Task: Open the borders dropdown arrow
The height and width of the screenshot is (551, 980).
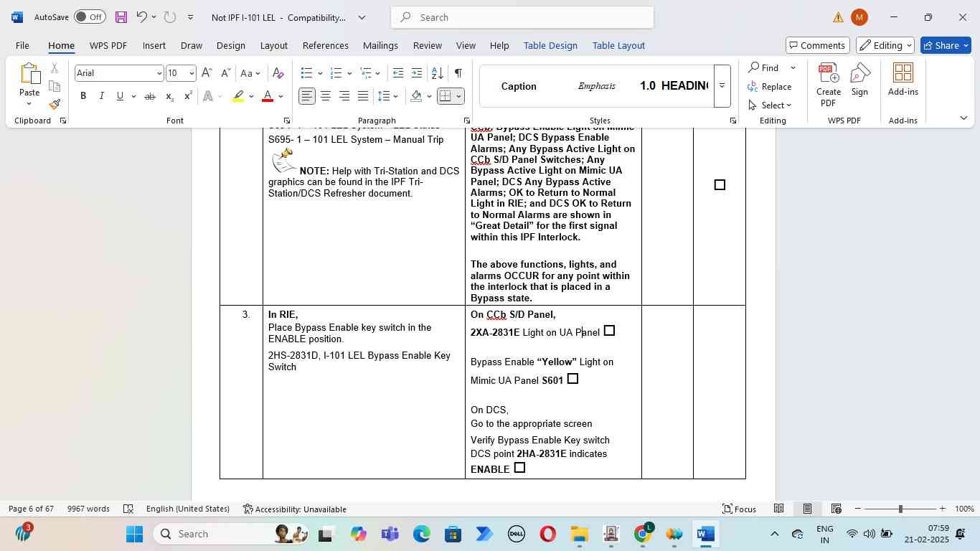Action: click(x=458, y=96)
